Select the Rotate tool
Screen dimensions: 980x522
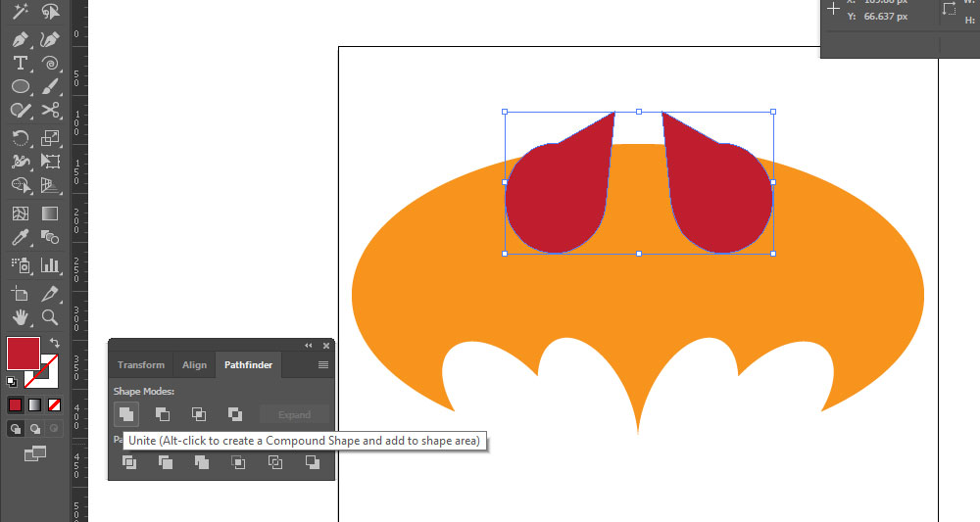coord(20,137)
